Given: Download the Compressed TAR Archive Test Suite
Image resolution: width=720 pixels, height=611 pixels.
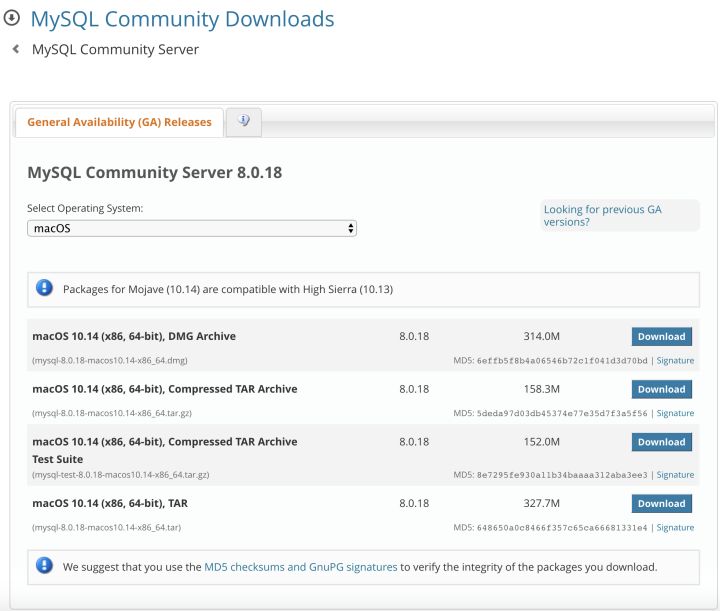Looking at the screenshot, I should [x=661, y=442].
